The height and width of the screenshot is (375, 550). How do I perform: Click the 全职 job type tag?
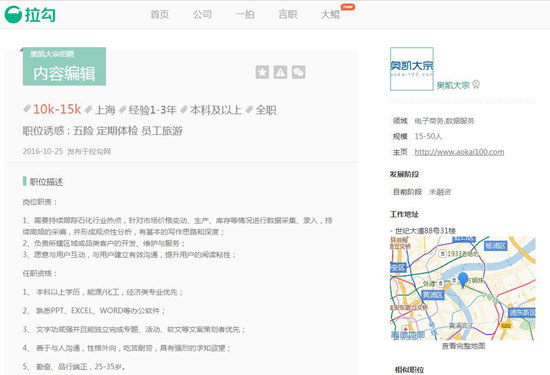pos(266,110)
